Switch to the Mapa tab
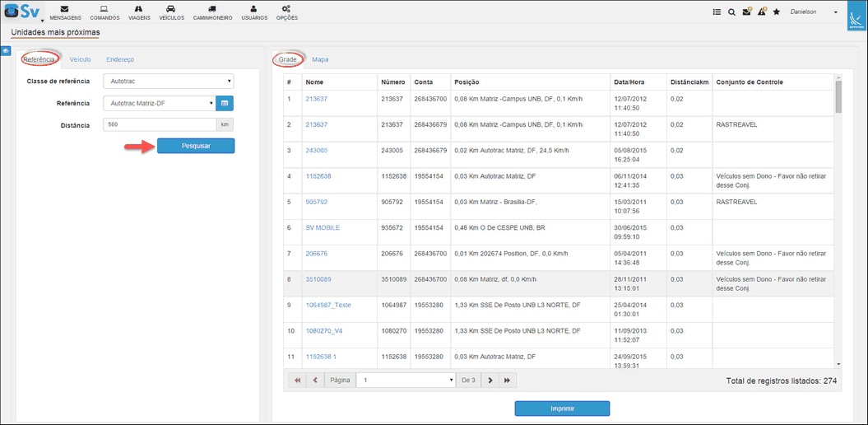This screenshot has width=868, height=425. point(321,59)
